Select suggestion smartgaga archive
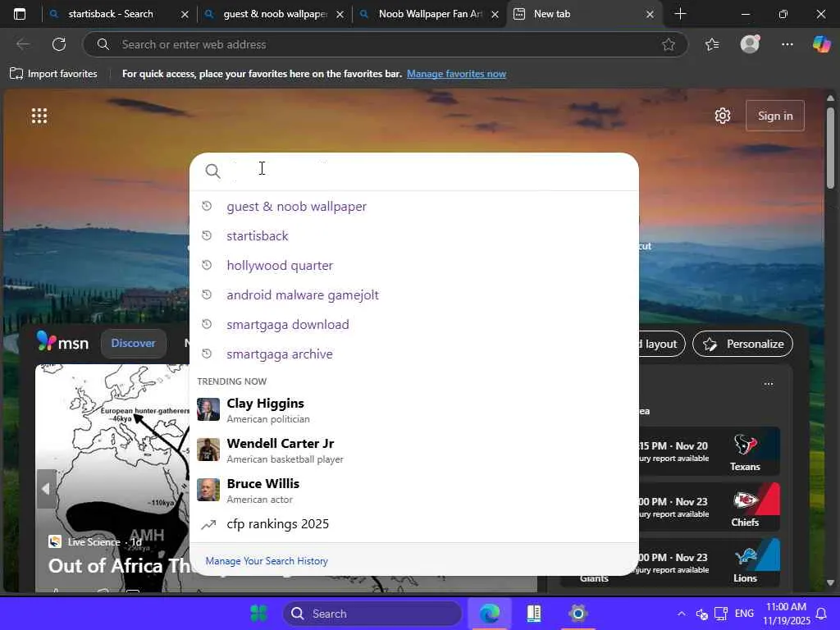 [414, 354]
